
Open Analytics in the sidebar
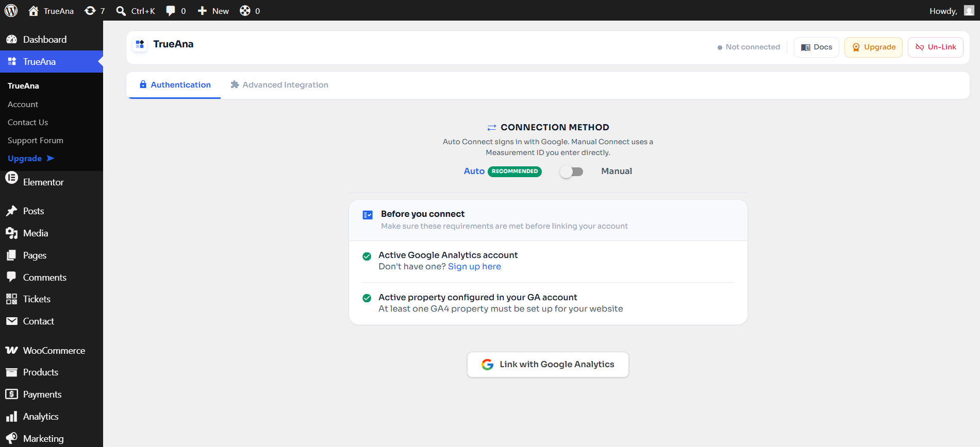(x=52, y=417)
